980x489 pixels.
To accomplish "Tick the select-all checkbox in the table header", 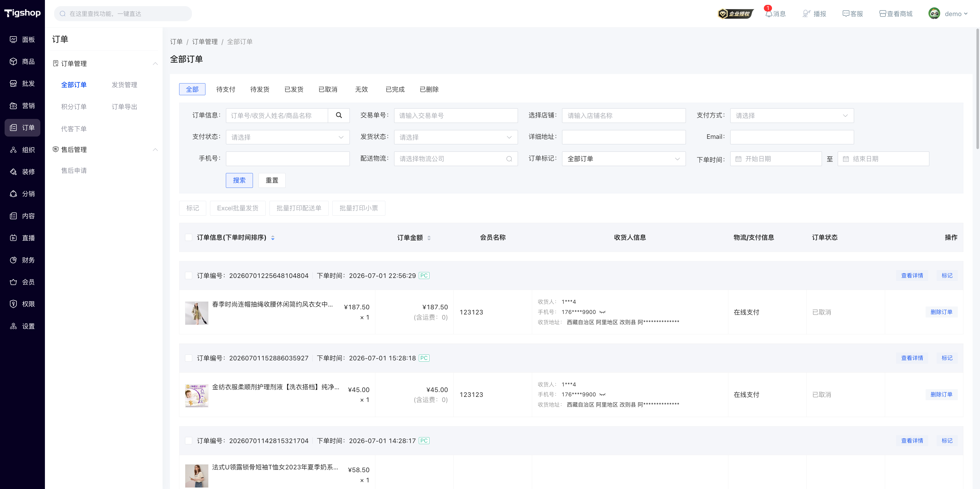I will (188, 237).
